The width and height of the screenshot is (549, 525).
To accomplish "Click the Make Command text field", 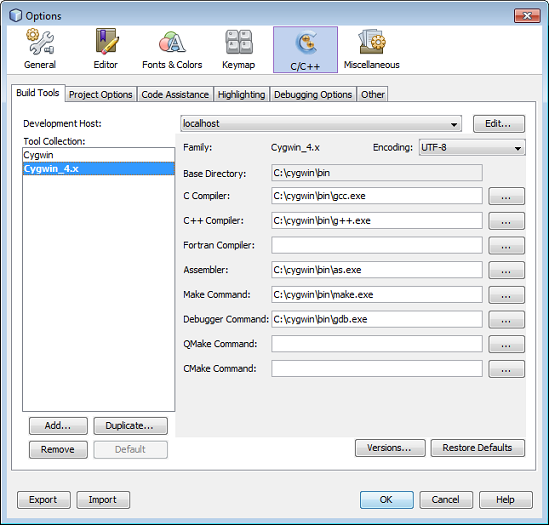I will point(377,295).
